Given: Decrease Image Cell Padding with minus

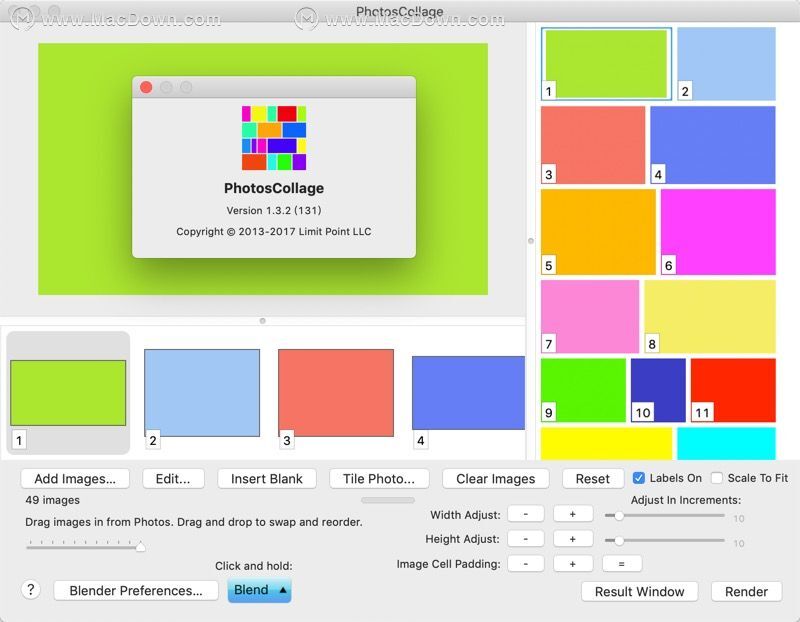Looking at the screenshot, I should [x=526, y=564].
